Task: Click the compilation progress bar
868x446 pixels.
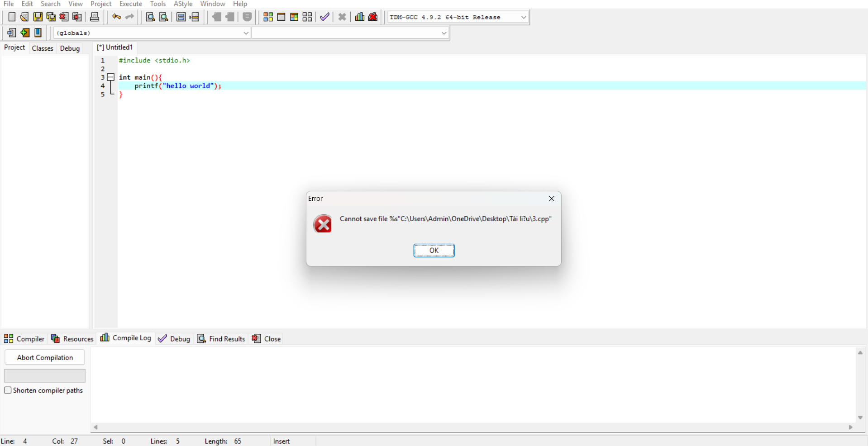Action: 45,375
